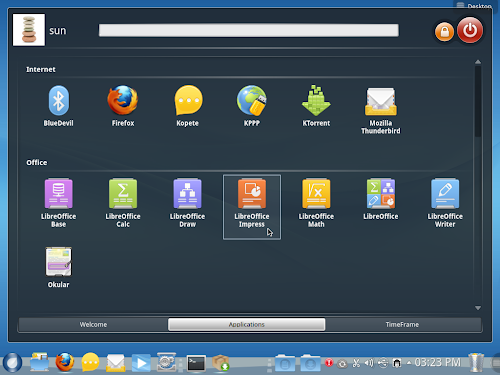Open the file manager in the taskbar

(39, 362)
